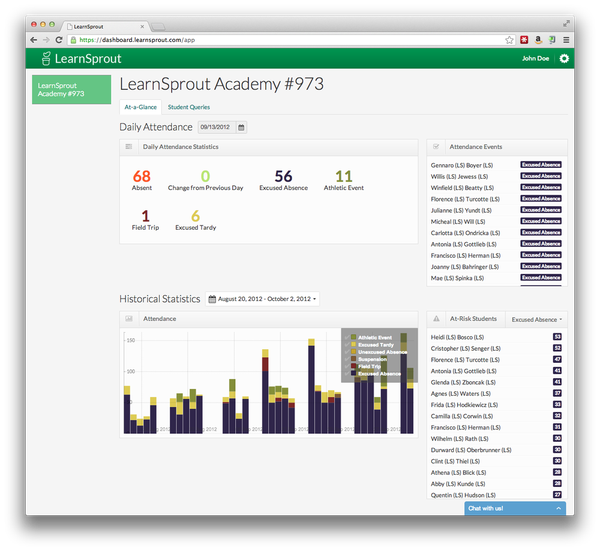Click the 1 Field Trip statistic
This screenshot has height=551, width=600.
(145, 220)
